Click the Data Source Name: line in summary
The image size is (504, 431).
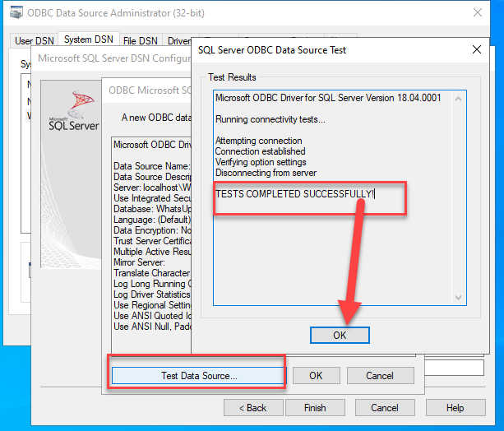point(152,166)
